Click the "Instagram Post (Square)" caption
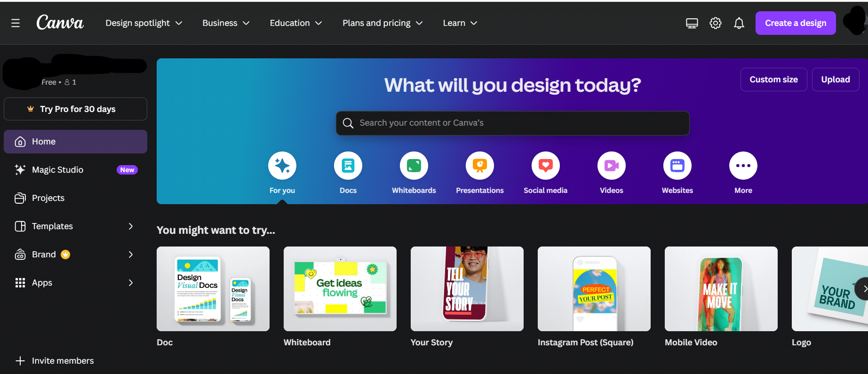 [x=586, y=342]
